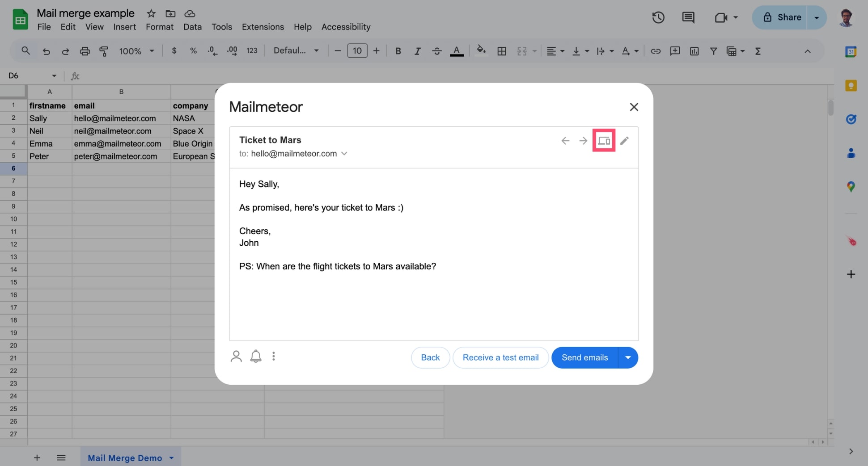Screen dimensions: 868x466
Task: Click the Redo icon
Action: tap(65, 51)
